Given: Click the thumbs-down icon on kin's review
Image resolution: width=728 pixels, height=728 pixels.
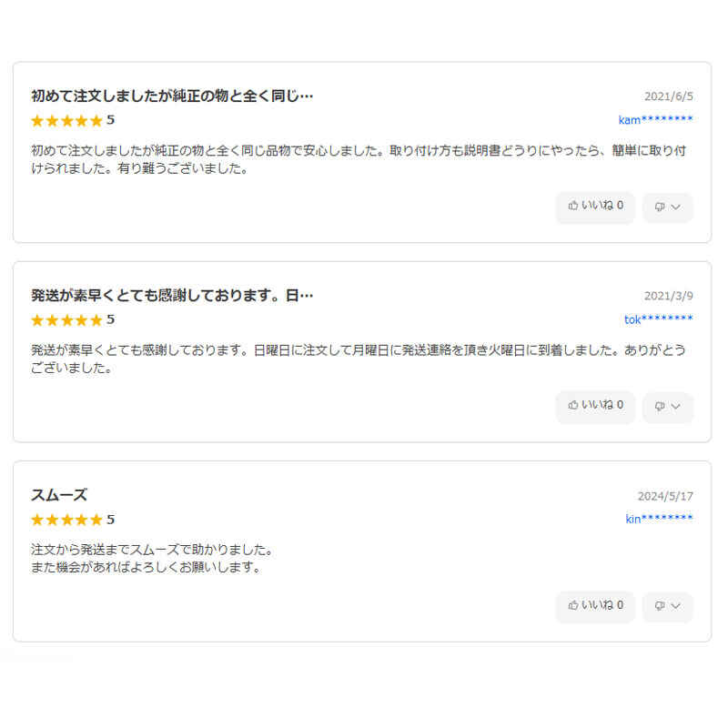Looking at the screenshot, I should tap(660, 606).
